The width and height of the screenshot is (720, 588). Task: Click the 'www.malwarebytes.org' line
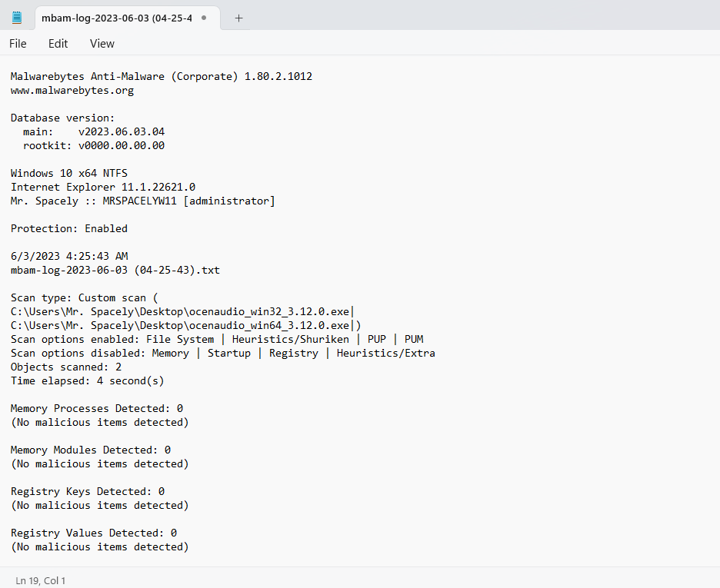click(x=72, y=91)
